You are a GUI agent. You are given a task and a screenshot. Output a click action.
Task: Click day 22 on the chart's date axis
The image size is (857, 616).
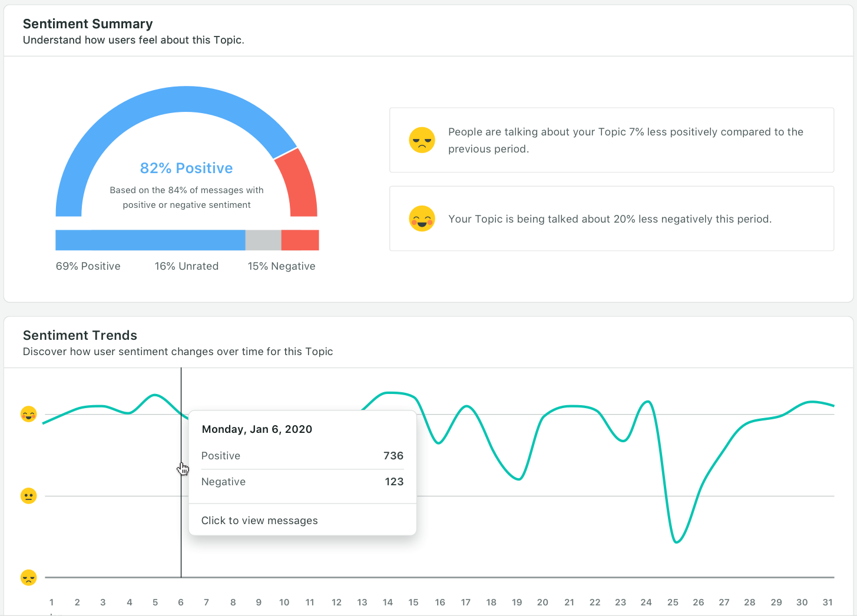(x=595, y=602)
